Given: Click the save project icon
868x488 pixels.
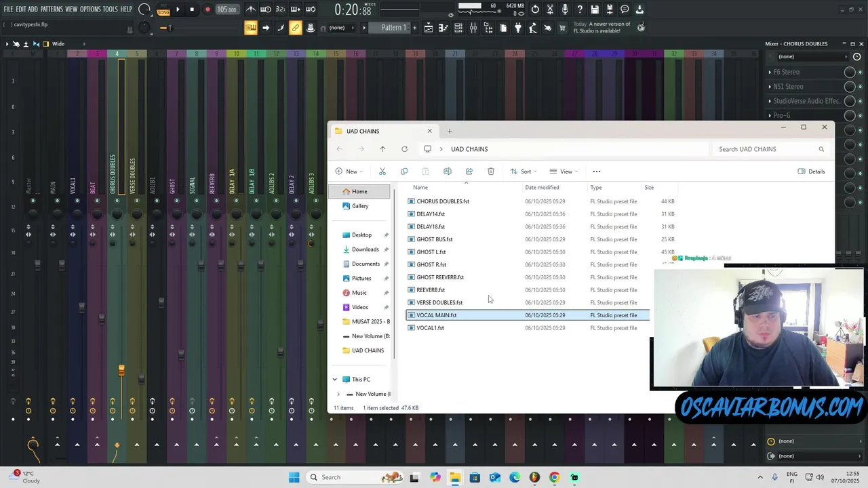Looking at the screenshot, I should click(595, 9).
